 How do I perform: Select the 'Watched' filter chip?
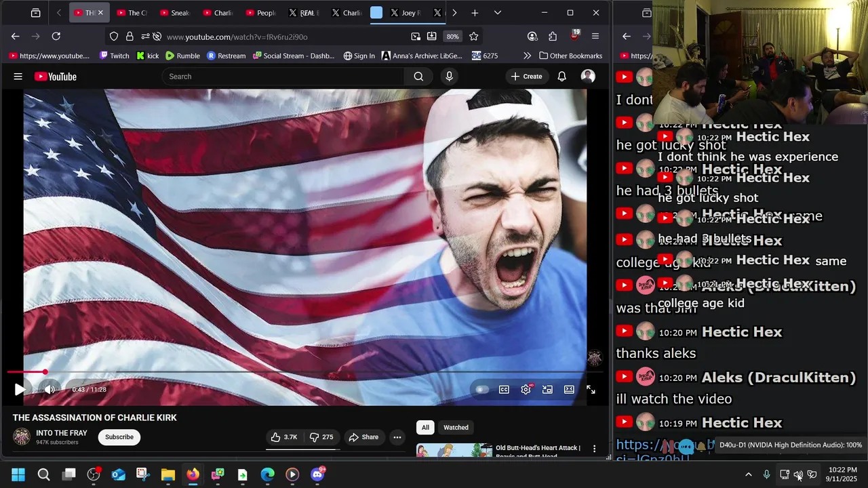click(456, 428)
